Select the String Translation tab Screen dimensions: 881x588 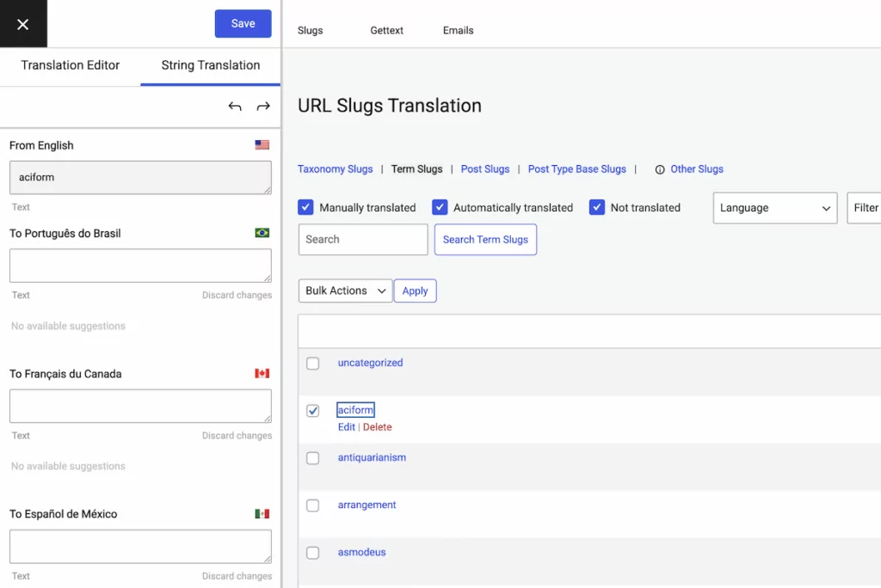pyautogui.click(x=211, y=65)
